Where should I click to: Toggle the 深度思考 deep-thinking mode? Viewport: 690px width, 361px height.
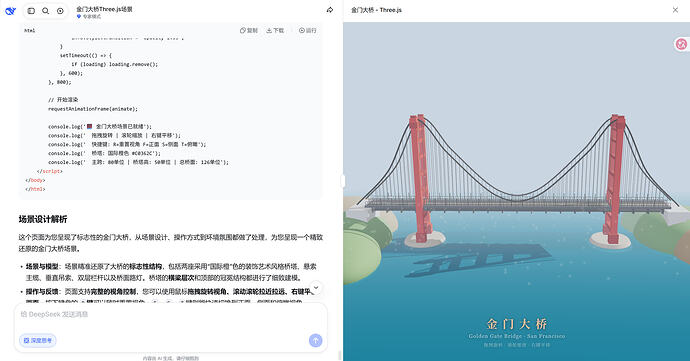pyautogui.click(x=38, y=340)
